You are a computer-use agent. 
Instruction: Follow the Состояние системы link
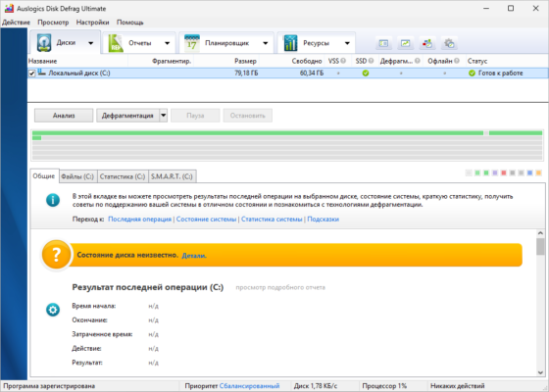pyautogui.click(x=206, y=220)
